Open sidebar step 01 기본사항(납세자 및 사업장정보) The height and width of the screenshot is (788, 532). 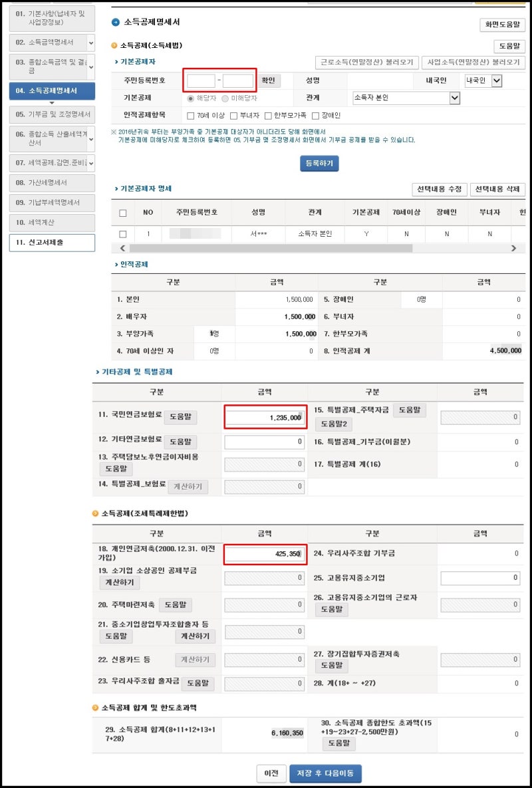click(x=52, y=19)
